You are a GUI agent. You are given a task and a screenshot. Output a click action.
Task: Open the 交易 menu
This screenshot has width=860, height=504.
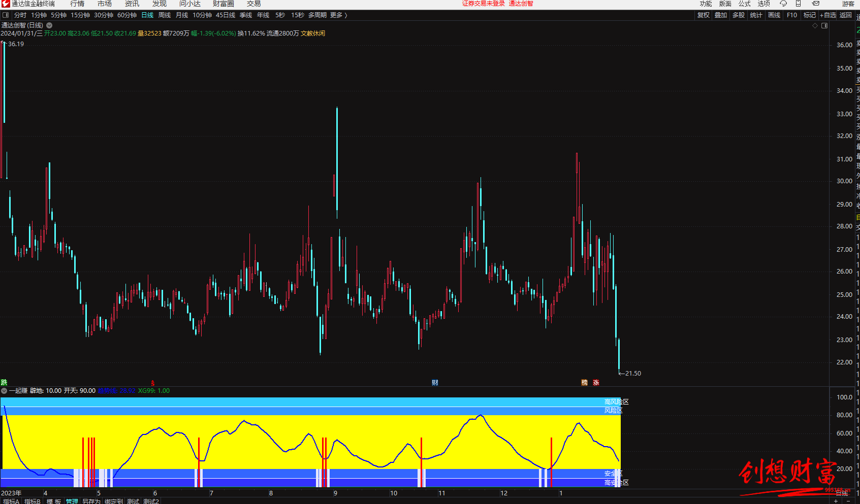254,4
